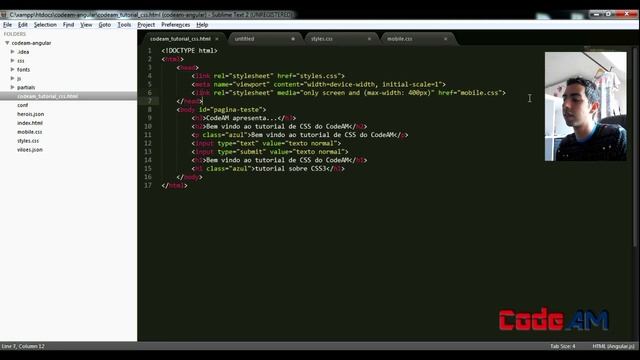Screen dimensions: 640x360
Task: Select the fonts folder in sidebar
Action: click(x=23, y=69)
